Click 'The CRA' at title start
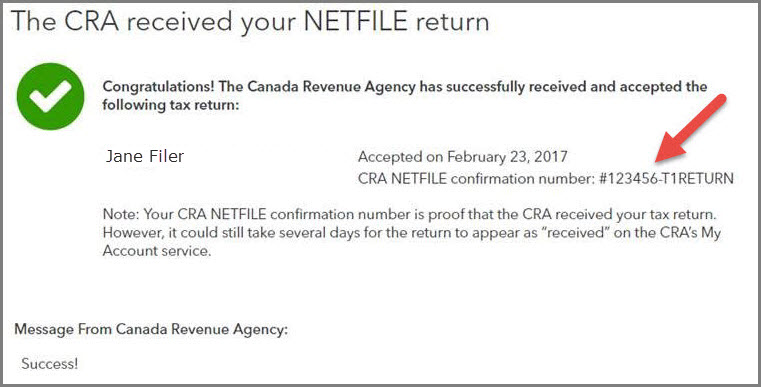Viewport: 761px width, 387px height. click(65, 21)
